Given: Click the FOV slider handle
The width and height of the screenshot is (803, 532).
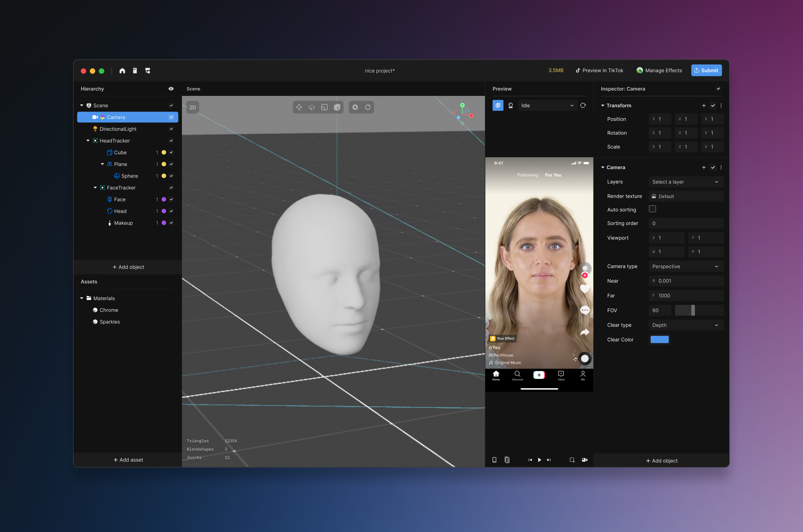Looking at the screenshot, I should tap(693, 310).
